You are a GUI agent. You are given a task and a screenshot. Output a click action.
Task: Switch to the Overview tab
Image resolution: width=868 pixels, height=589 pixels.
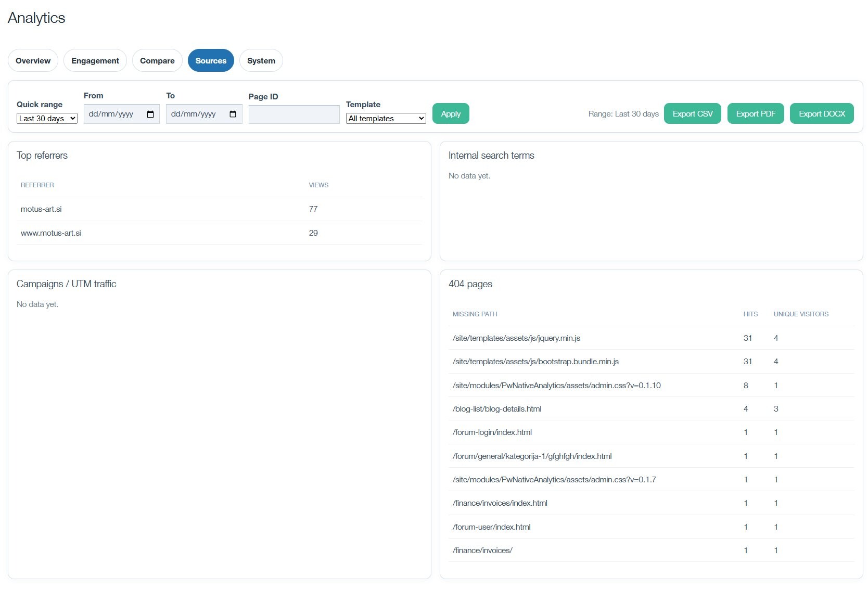pos(33,61)
